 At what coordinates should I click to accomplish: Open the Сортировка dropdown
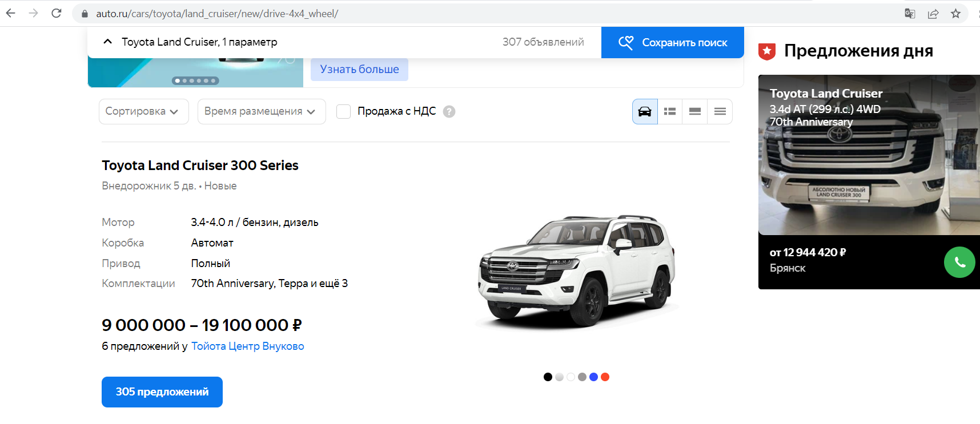(x=144, y=111)
